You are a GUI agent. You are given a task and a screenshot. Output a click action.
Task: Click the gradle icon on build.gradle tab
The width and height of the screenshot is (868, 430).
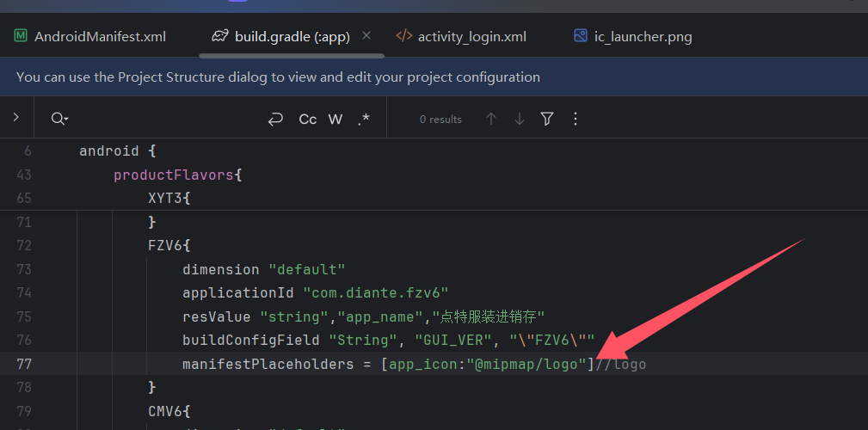[220, 36]
